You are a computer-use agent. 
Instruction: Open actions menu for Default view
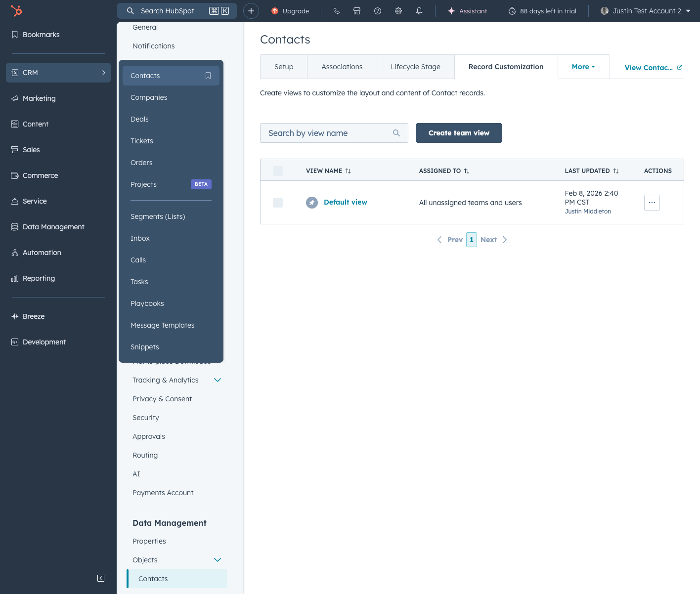pos(652,203)
